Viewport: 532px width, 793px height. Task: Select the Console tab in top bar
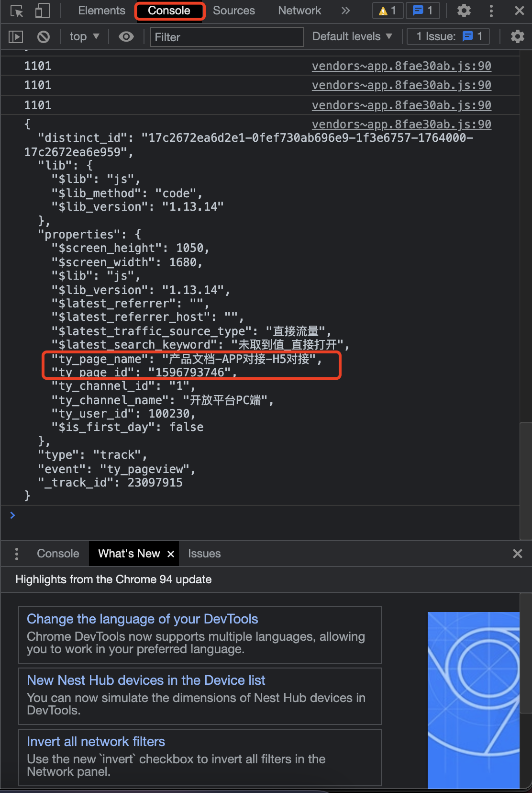[x=169, y=11]
